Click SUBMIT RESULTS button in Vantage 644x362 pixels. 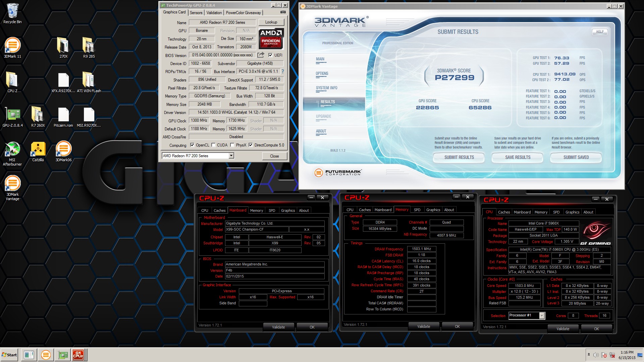tap(459, 158)
